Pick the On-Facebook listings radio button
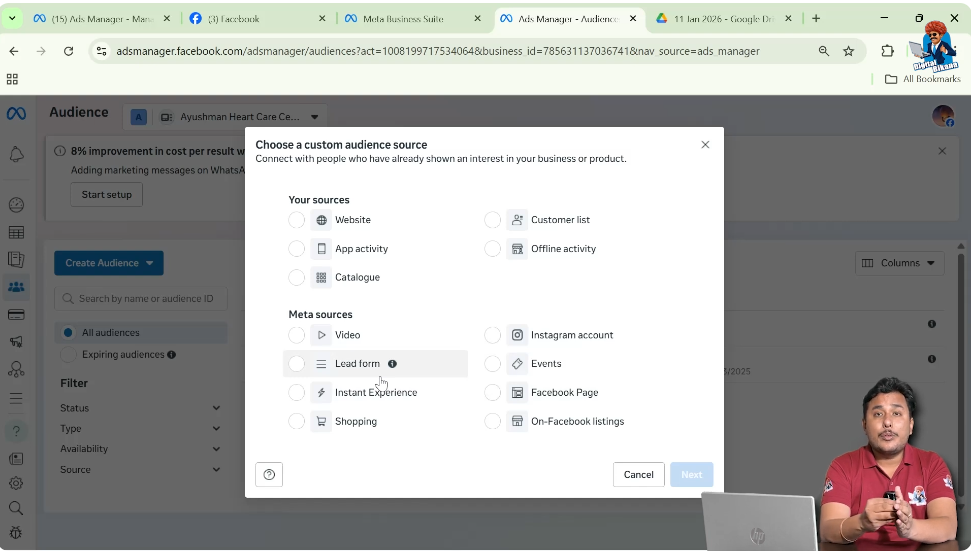The height and width of the screenshot is (551, 971). click(492, 422)
